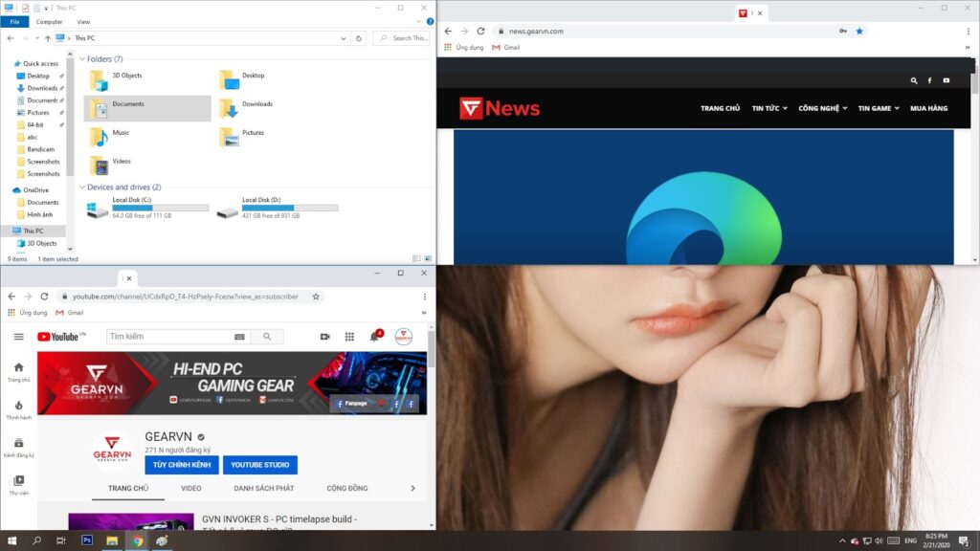The height and width of the screenshot is (551, 980).
Task: Reload the YouTube page
Action: point(44,297)
